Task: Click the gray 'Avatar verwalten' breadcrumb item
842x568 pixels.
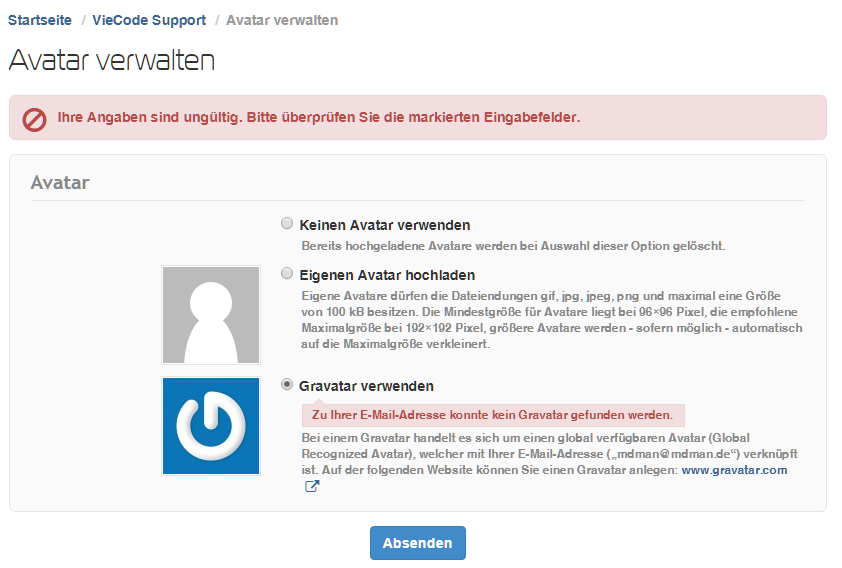Action: 282,20
